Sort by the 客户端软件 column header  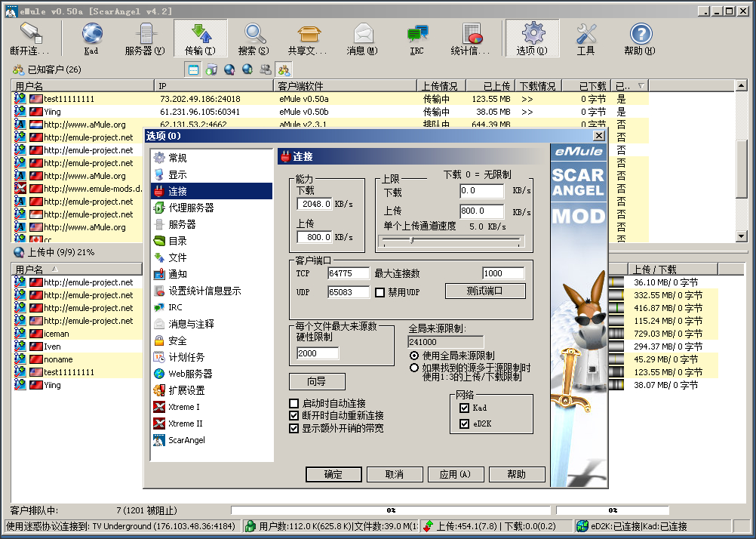346,86
